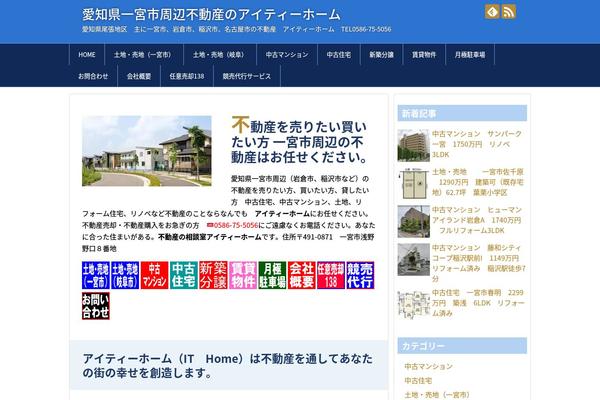Image resolution: width=600 pixels, height=400 pixels.
Task: Click the ヒューマンアイランド岩倉A building thumbnail
Action: point(413,221)
